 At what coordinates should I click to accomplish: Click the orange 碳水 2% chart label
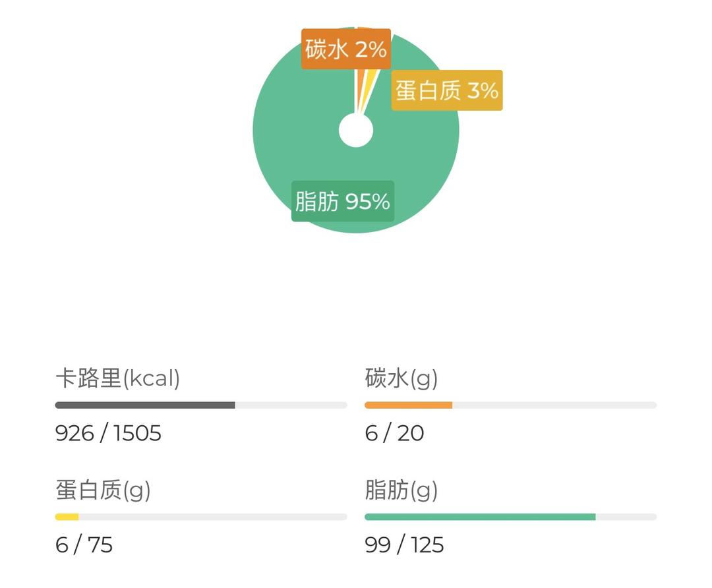pyautogui.click(x=345, y=49)
